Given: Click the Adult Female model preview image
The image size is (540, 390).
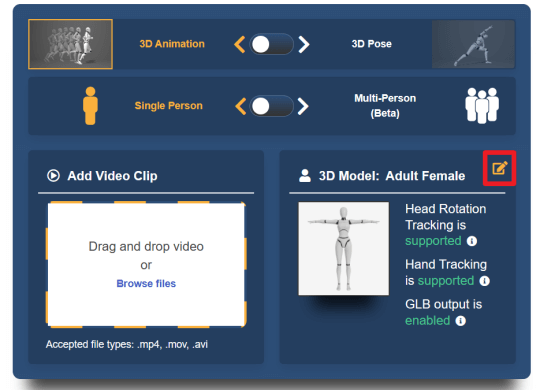Looking at the screenshot, I should tap(344, 248).
